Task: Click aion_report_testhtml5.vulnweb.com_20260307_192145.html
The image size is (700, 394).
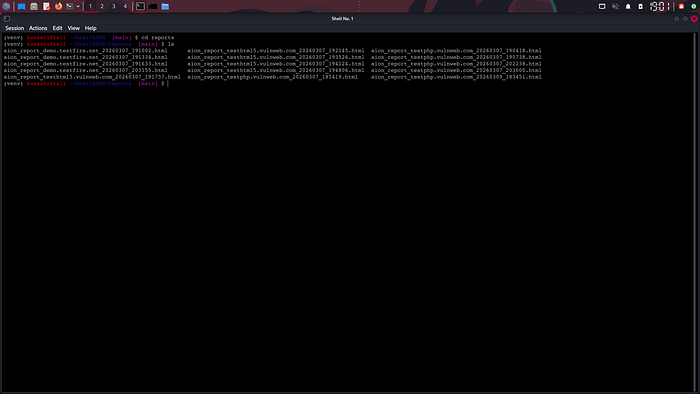Action: click(x=275, y=51)
